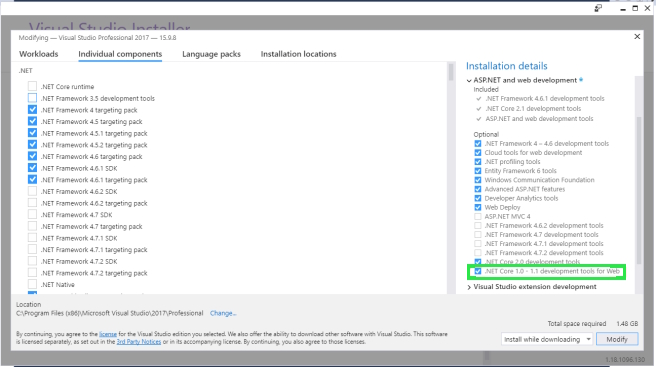Go to the Installation locations tab
This screenshot has width=656, height=367.
click(x=298, y=54)
